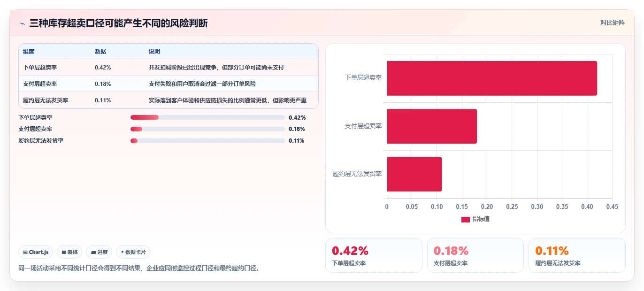The width and height of the screenshot is (644, 291).
Task: Click the 下单层超卖率 y-axis chart label
Action: pyautogui.click(x=363, y=78)
